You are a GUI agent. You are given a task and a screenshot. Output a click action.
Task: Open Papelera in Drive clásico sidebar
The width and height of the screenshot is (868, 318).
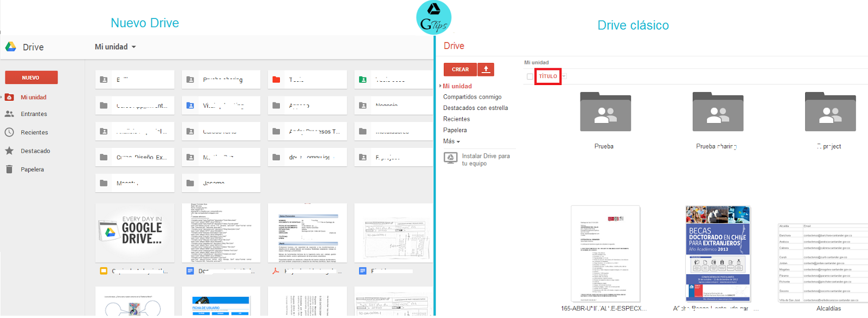455,130
